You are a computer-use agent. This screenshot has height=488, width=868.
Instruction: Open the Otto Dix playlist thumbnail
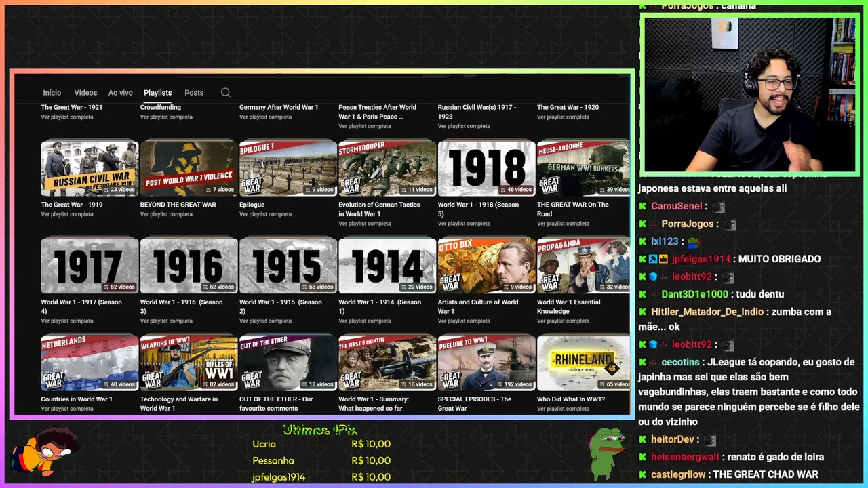click(486, 266)
